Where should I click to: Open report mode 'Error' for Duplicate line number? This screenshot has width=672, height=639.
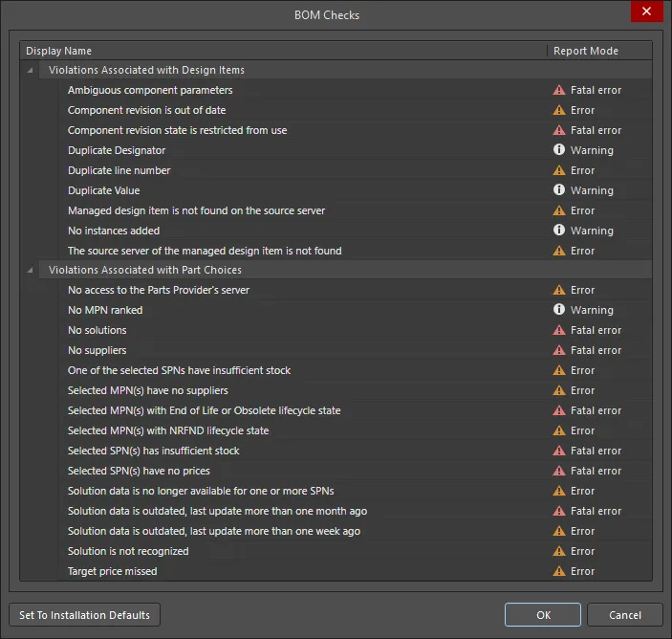(x=582, y=170)
